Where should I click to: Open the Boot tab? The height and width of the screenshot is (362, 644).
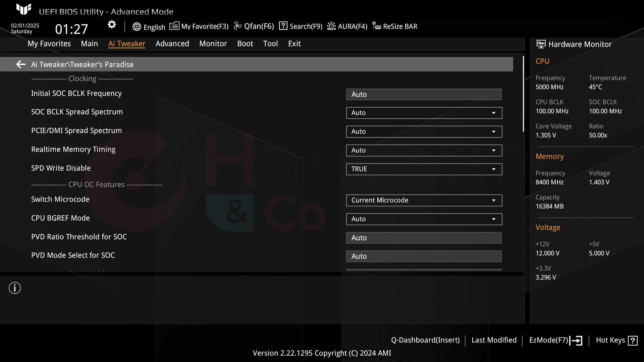click(245, 44)
